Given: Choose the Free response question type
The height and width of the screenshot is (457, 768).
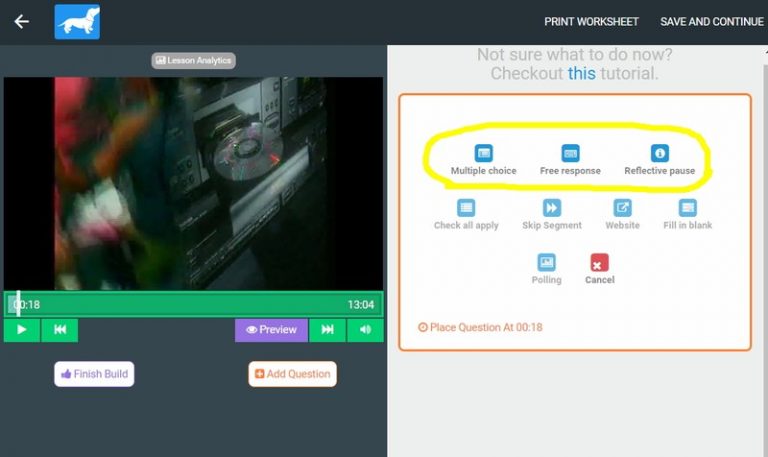Looking at the screenshot, I should pyautogui.click(x=570, y=154).
